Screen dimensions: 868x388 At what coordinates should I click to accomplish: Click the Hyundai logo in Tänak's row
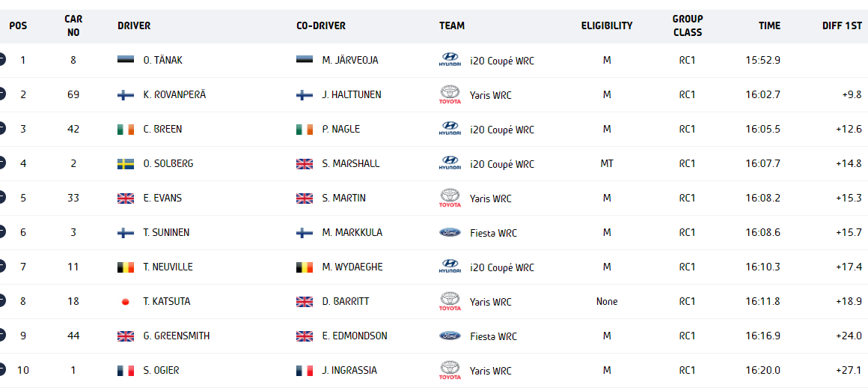tap(450, 60)
